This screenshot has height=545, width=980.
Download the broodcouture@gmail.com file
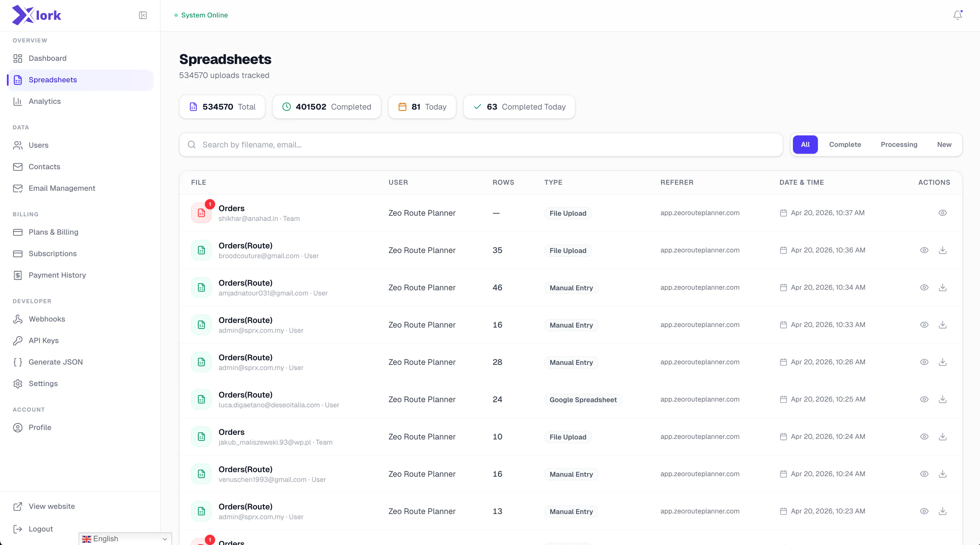point(942,250)
